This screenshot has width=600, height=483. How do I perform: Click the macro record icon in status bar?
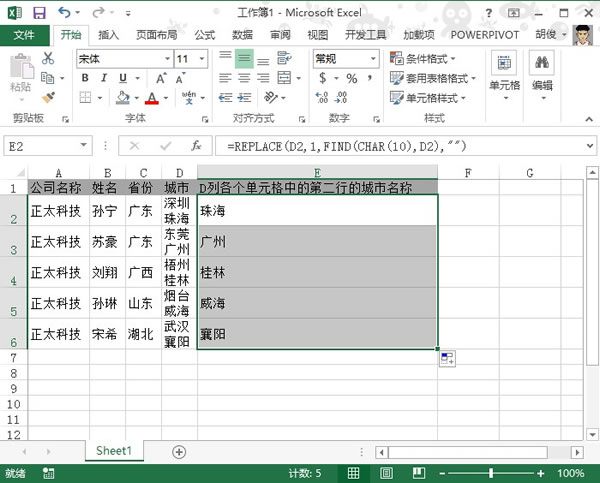(48, 473)
